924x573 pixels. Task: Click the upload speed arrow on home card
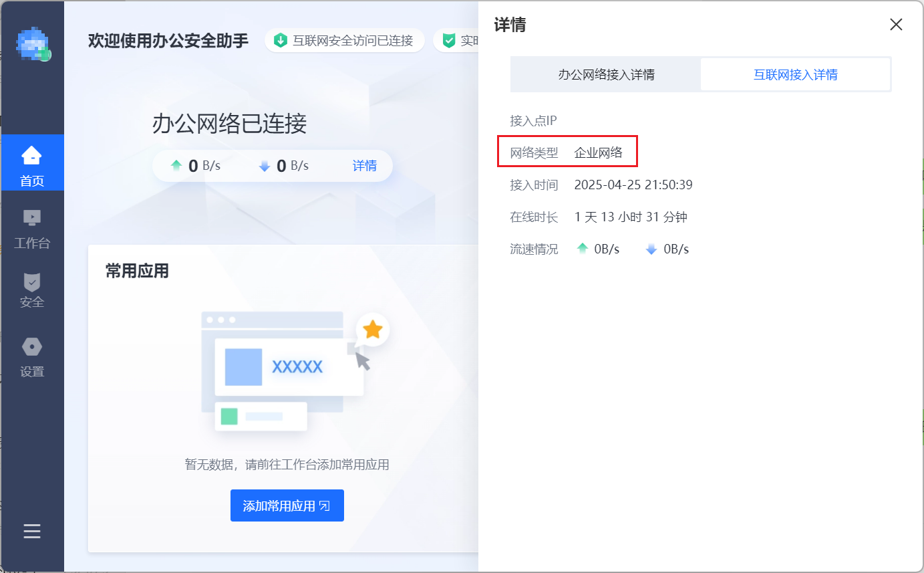[176, 166]
